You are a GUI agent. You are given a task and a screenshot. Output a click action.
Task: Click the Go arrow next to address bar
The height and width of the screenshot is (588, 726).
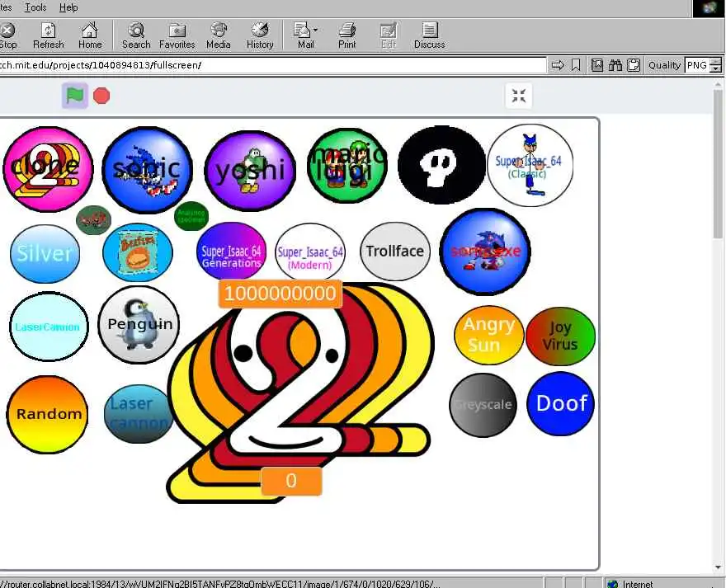pyautogui.click(x=558, y=65)
